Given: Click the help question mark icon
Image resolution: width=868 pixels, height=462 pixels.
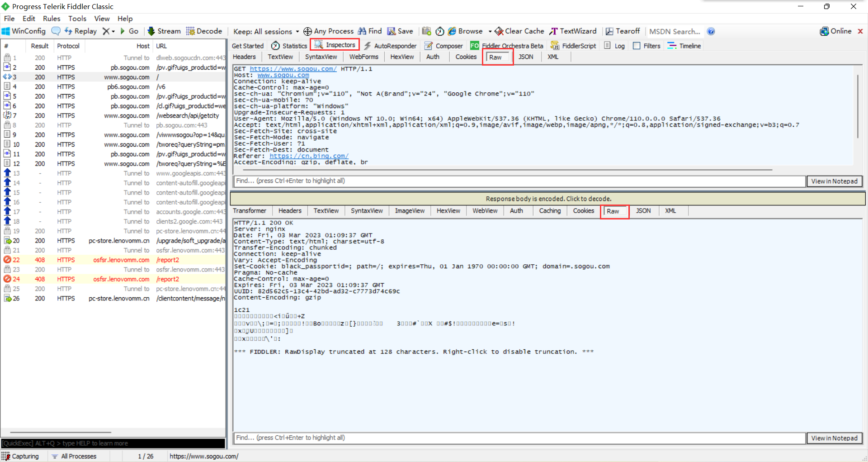Looking at the screenshot, I should pos(711,31).
